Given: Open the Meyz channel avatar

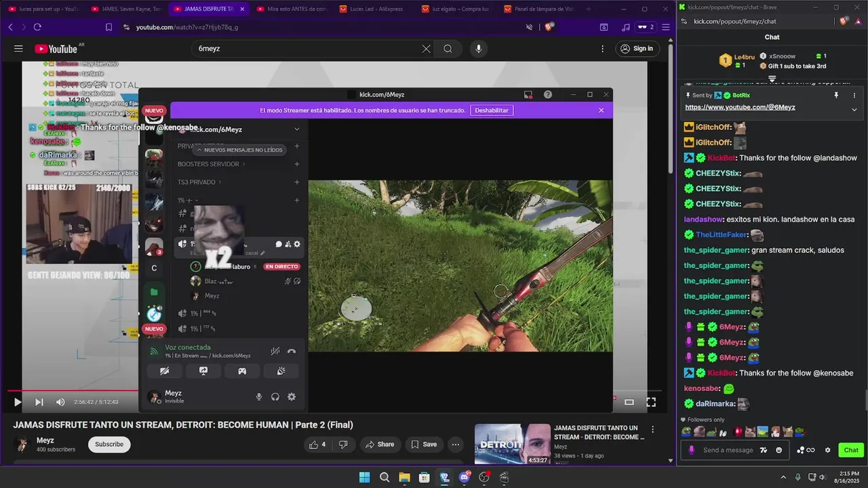Looking at the screenshot, I should (22, 445).
